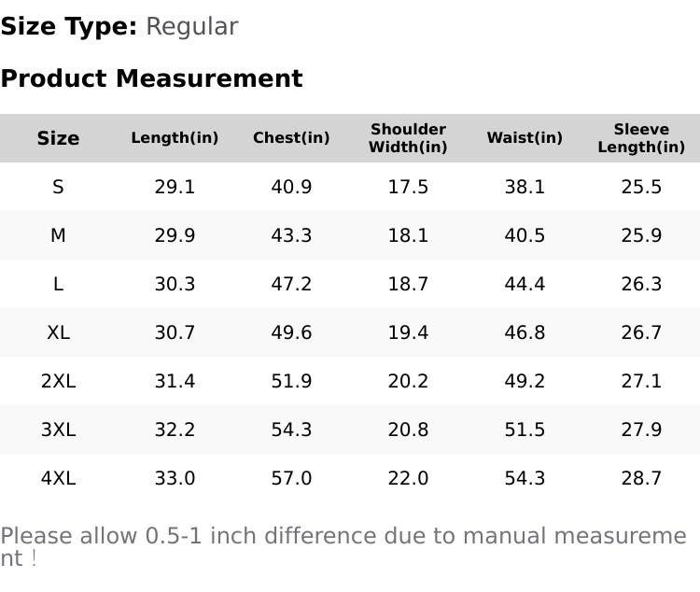Viewport: 700px width, 592px height.
Task: Click the Shoulder Width(in) column header
Action: point(408,138)
